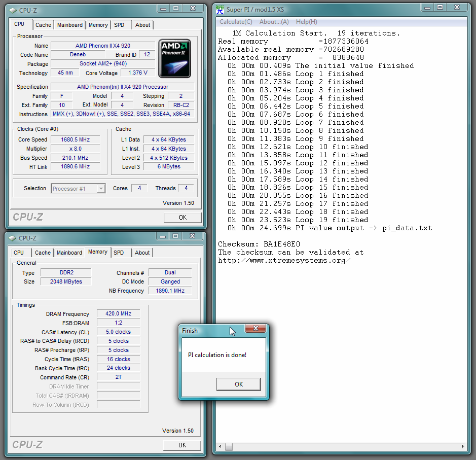Viewport: 476px width, 460px height.
Task: Click the Bank Cycle Time value 24 clocks
Action: point(119,368)
